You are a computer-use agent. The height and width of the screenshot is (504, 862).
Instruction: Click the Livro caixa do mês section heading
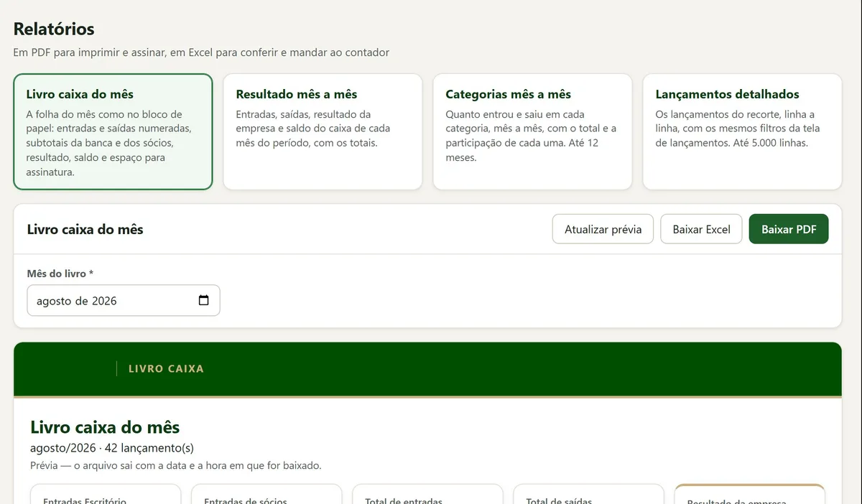click(85, 230)
